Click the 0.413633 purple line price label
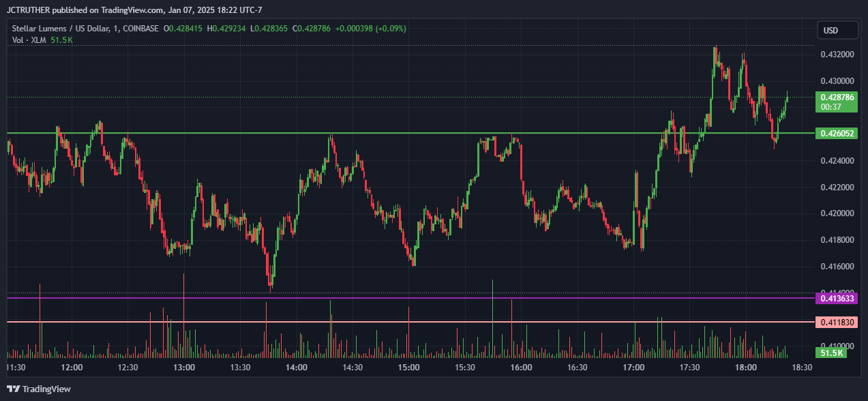This screenshot has height=401, width=868. pyautogui.click(x=837, y=298)
